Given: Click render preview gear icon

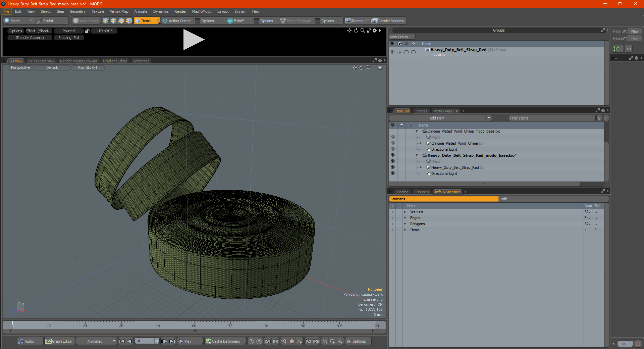Looking at the screenshot, I should point(375,31).
